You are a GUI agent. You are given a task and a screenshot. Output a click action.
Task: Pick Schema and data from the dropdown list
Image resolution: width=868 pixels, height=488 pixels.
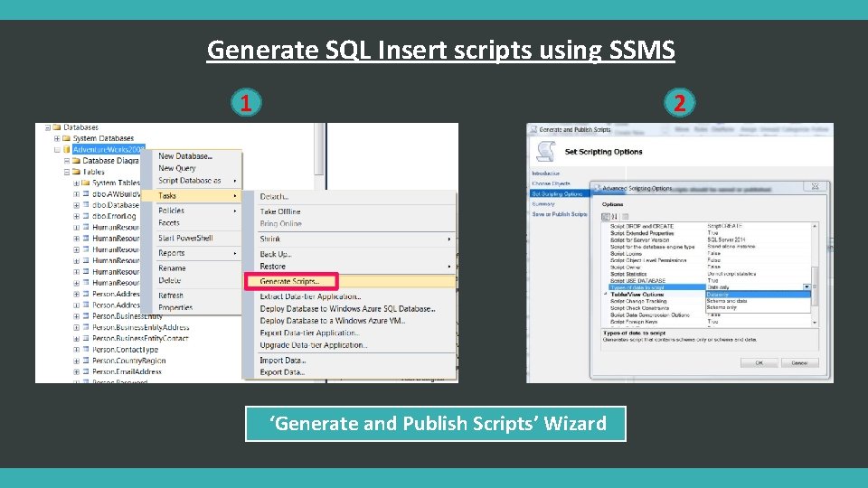[758, 301]
